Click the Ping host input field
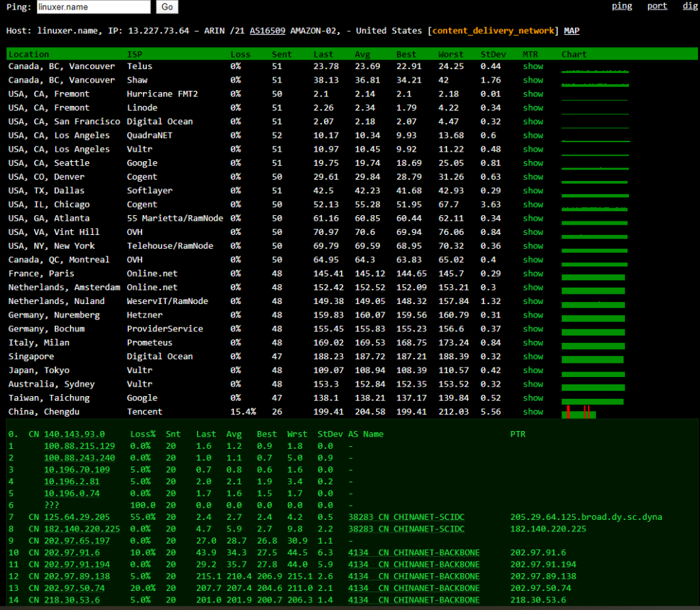 (93, 7)
